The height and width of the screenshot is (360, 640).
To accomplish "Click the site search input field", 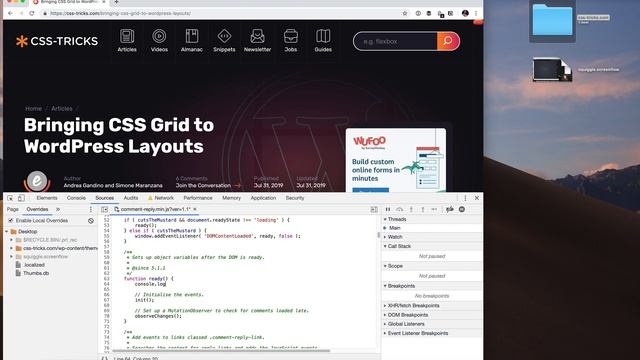I will [x=395, y=41].
